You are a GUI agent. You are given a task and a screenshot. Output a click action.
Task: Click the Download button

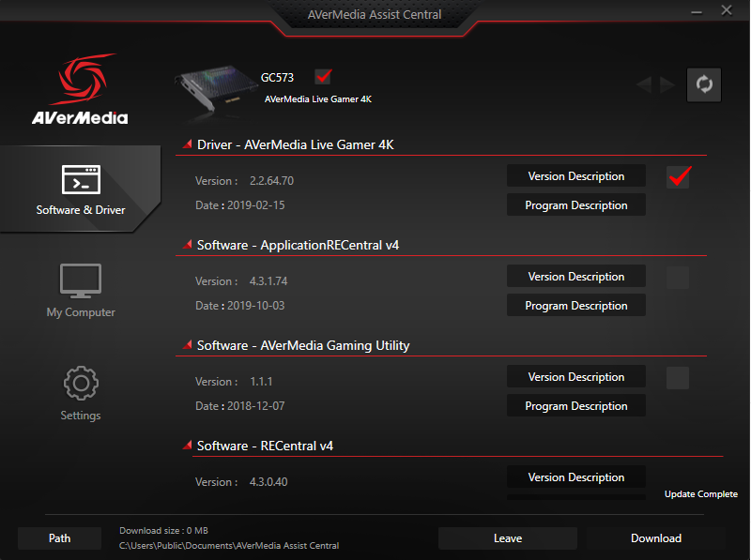[656, 538]
